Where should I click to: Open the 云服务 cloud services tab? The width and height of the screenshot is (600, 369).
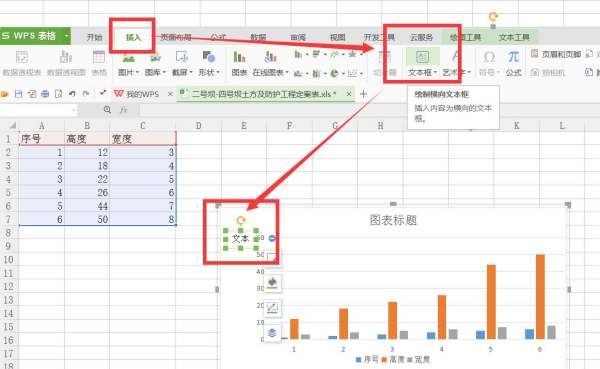click(421, 37)
